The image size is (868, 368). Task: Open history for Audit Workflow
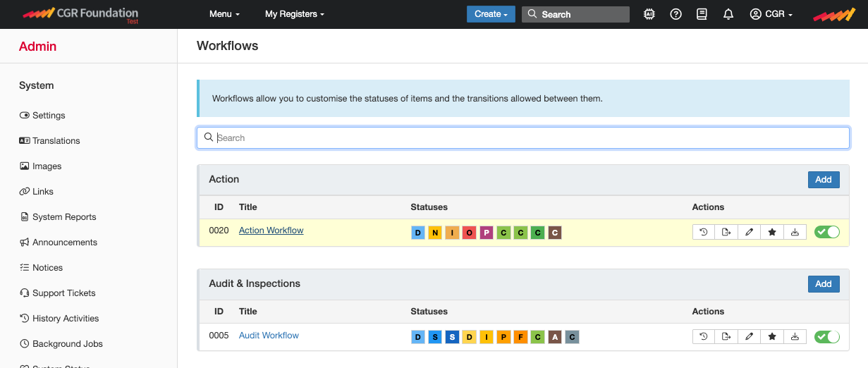[x=704, y=336]
